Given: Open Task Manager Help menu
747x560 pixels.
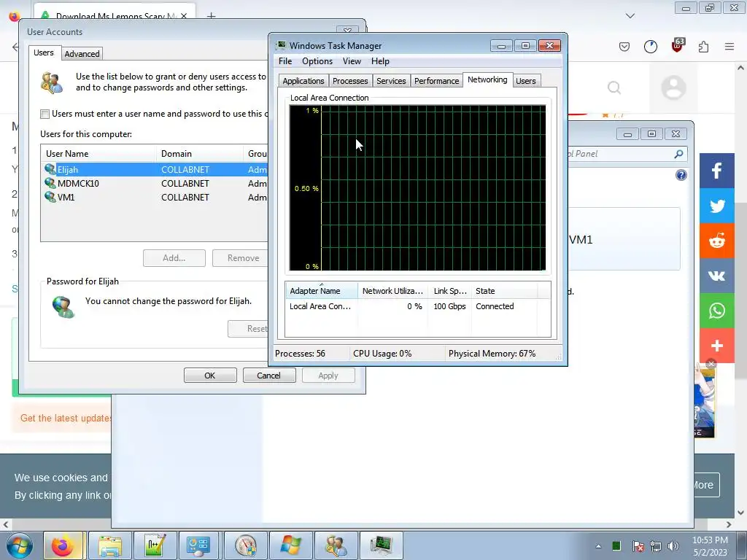Looking at the screenshot, I should click(x=380, y=61).
